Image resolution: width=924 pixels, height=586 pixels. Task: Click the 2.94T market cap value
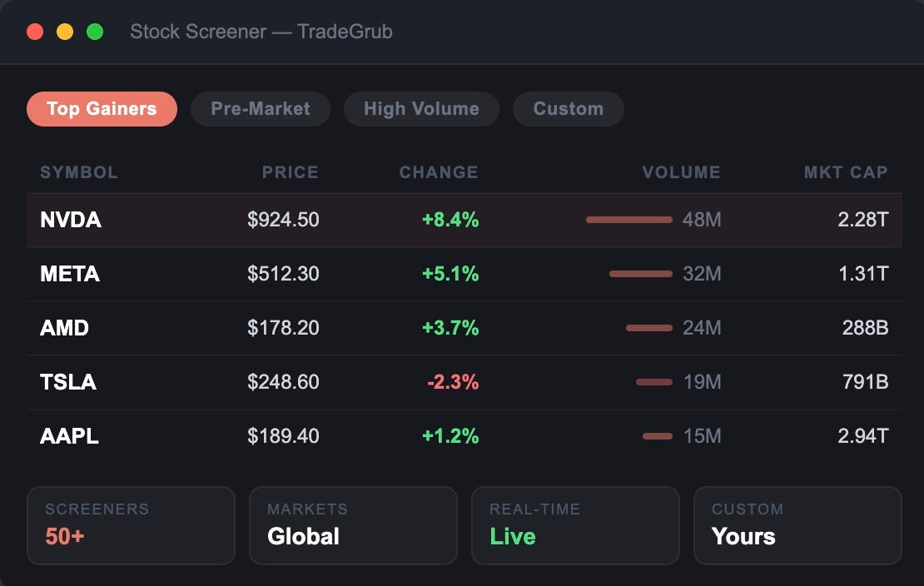click(862, 436)
